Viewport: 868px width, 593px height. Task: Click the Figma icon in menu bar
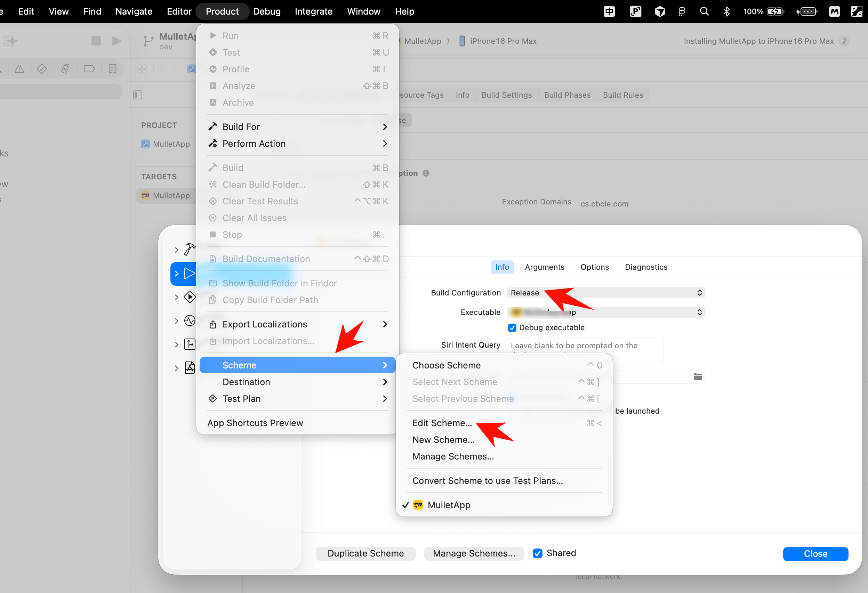pyautogui.click(x=682, y=11)
